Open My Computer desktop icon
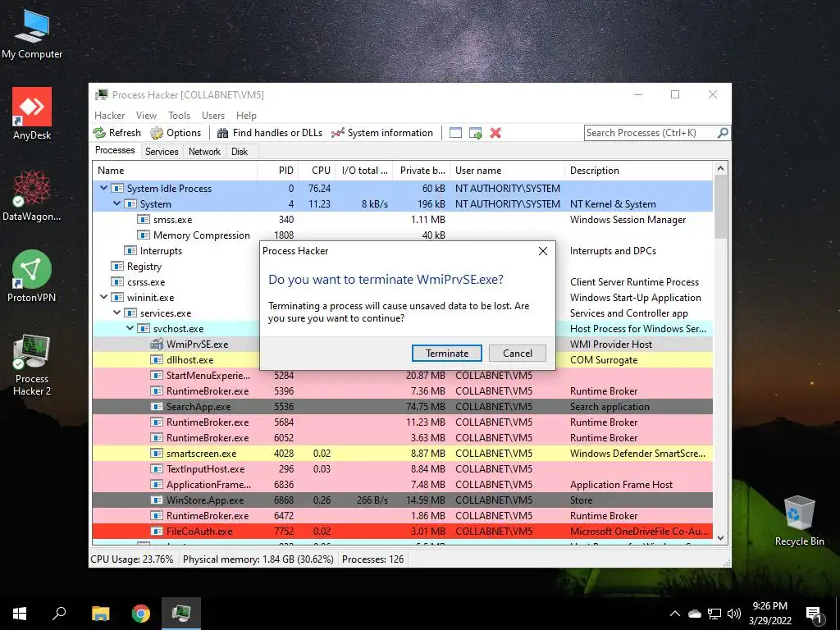 pyautogui.click(x=32, y=33)
